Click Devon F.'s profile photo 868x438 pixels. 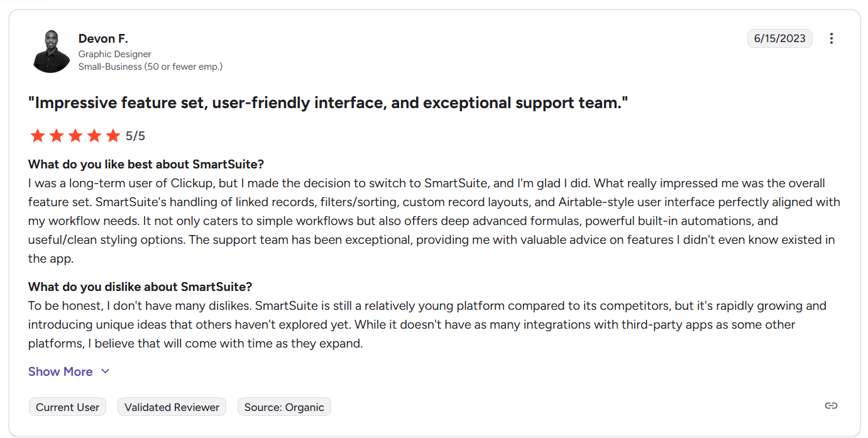pos(51,52)
